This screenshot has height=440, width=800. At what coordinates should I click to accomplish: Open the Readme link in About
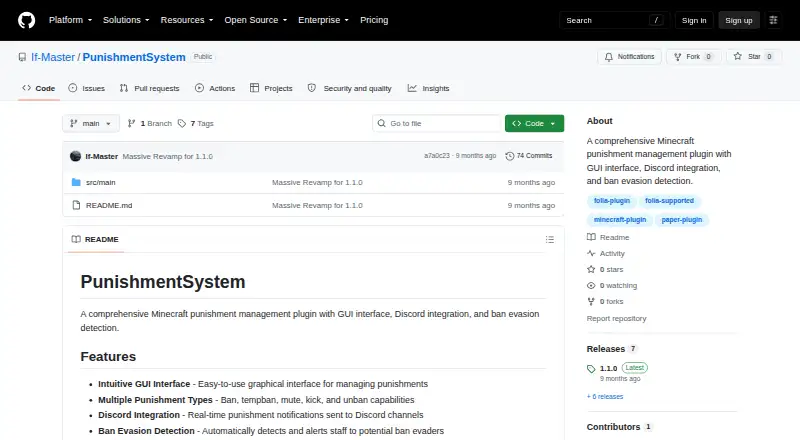[608, 237]
